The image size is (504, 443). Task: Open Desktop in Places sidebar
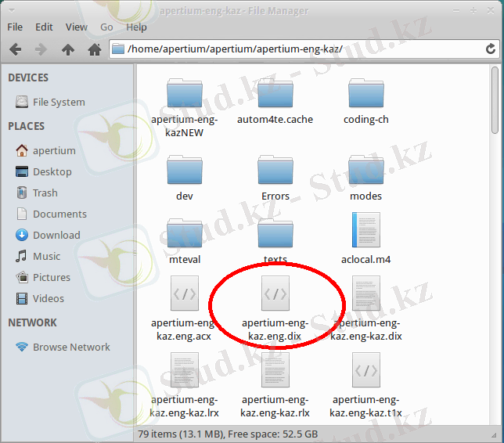[x=44, y=171]
